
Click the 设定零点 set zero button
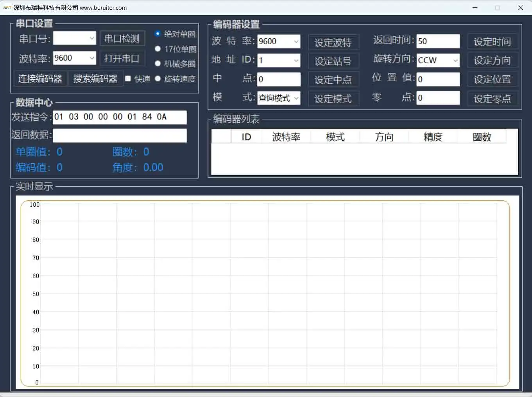click(x=492, y=98)
